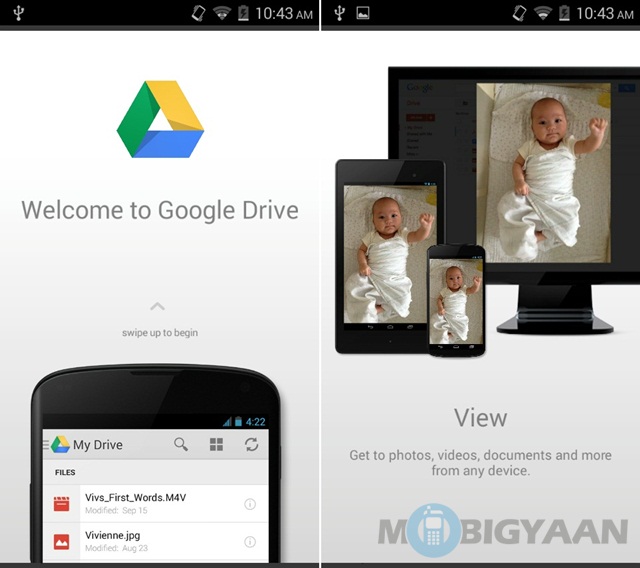Screen dimensions: 640x568
Task: Tap 'Modified: Aug 23' text
Action: pyautogui.click(x=116, y=548)
